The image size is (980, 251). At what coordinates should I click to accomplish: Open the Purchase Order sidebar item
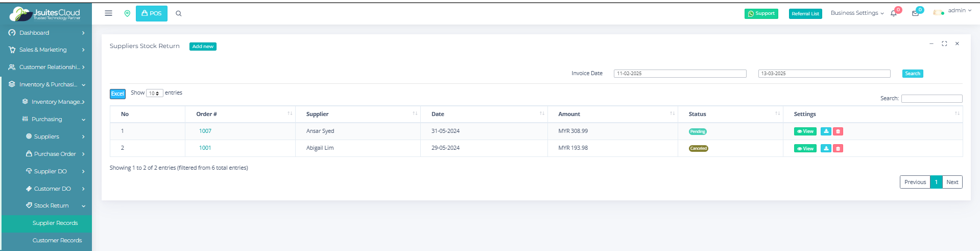pos(55,154)
